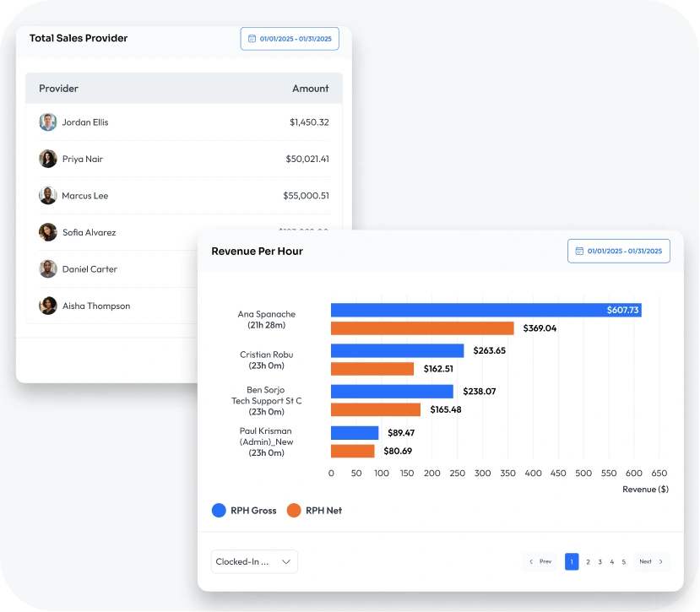The width and height of the screenshot is (700, 612).
Task: Click Jordan Ellis's avatar photo
Action: point(48,122)
